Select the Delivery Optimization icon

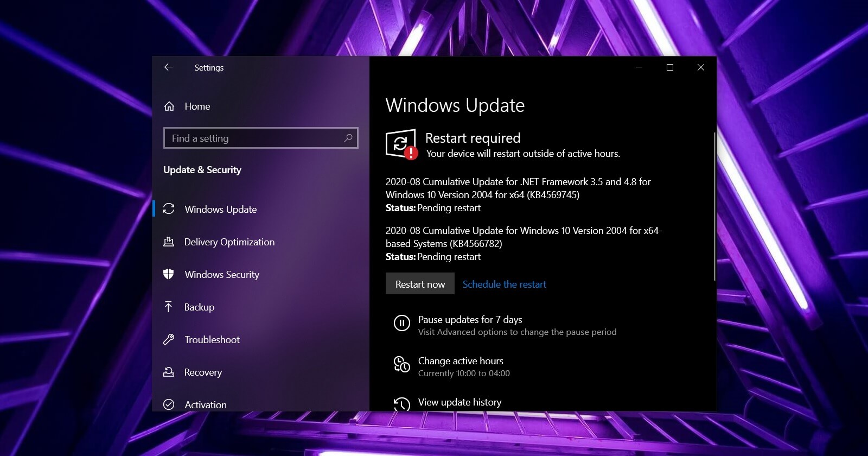(169, 242)
